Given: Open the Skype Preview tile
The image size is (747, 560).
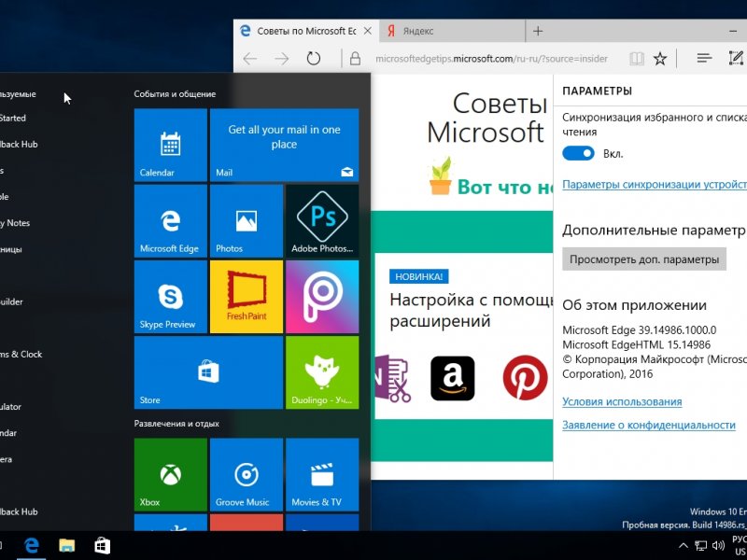Looking at the screenshot, I should click(x=171, y=297).
